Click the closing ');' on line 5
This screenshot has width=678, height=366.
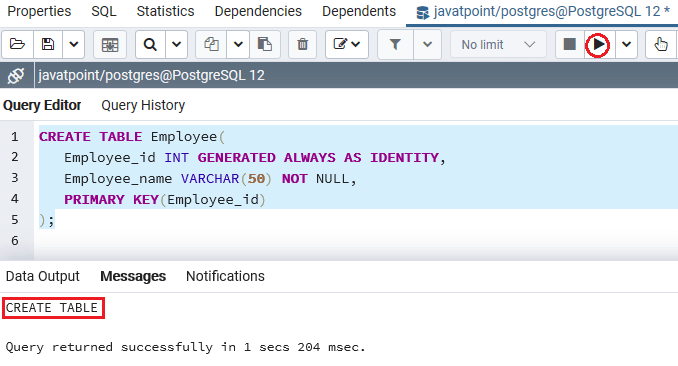[x=47, y=220]
